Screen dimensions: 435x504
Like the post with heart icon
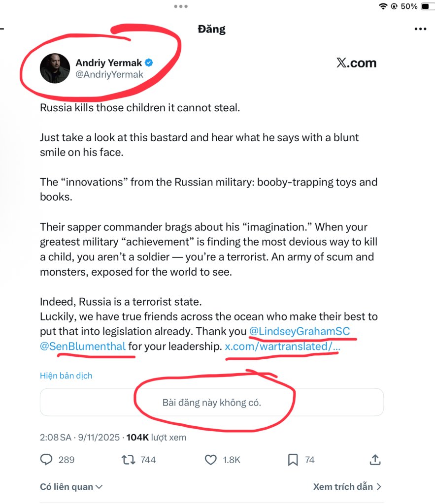210,460
